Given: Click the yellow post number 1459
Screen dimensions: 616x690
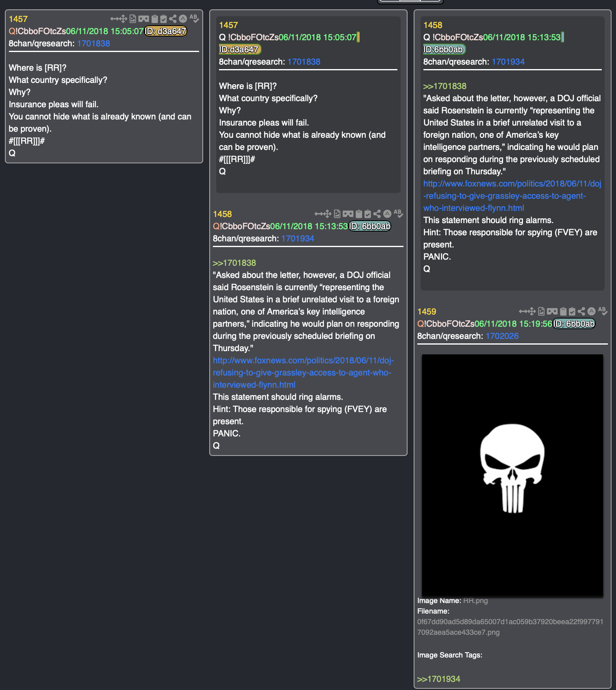Looking at the screenshot, I should [x=427, y=312].
